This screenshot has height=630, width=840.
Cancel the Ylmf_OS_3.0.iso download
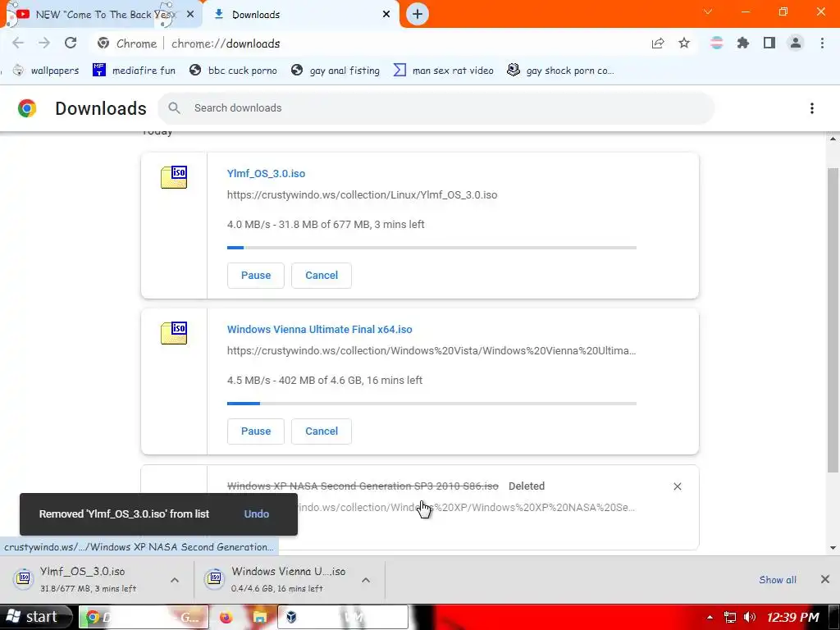pyautogui.click(x=322, y=276)
